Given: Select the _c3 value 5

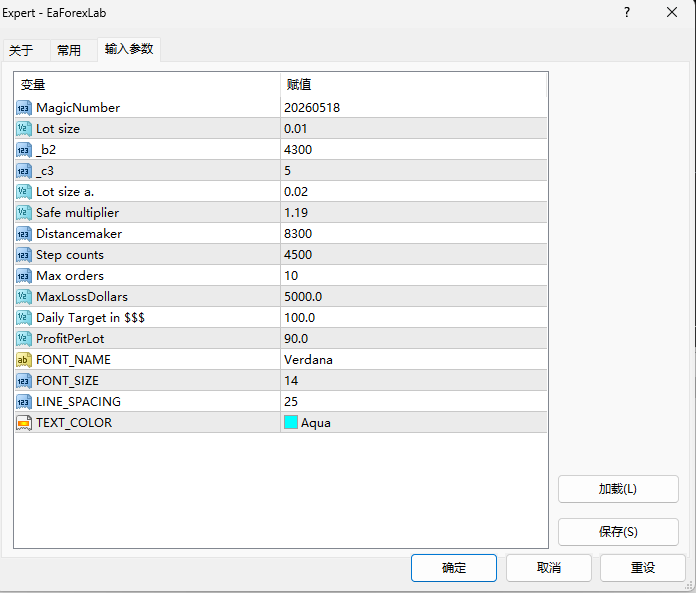Looking at the screenshot, I should (288, 171).
